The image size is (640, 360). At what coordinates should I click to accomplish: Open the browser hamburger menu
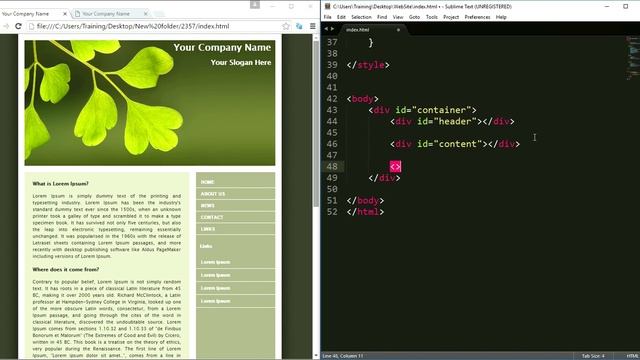click(x=313, y=26)
